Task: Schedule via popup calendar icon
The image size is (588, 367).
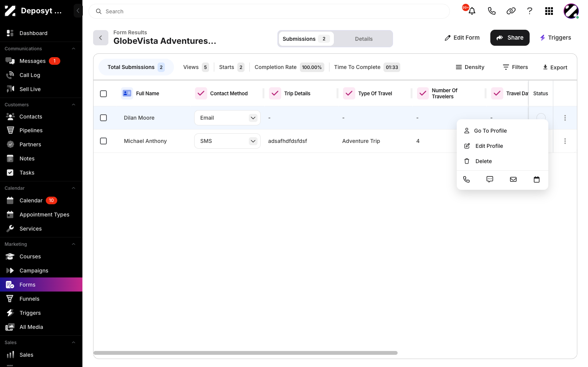Action: (x=536, y=179)
